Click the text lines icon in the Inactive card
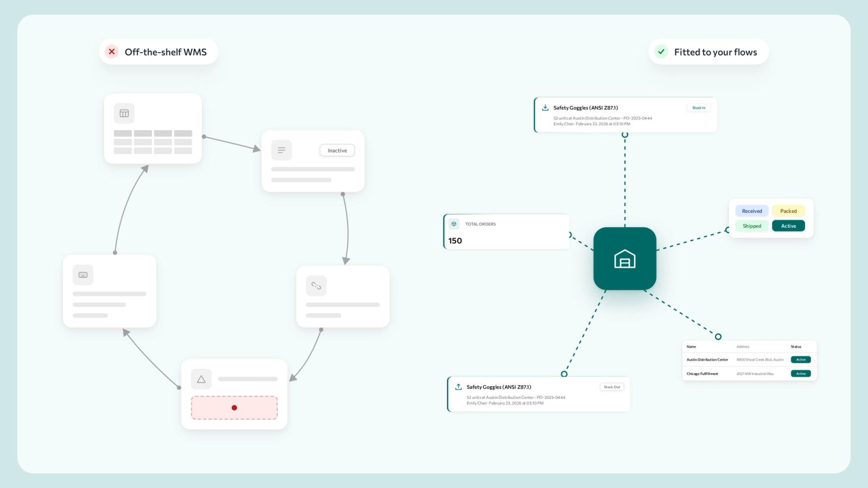This screenshot has width=868, height=488. [x=282, y=150]
